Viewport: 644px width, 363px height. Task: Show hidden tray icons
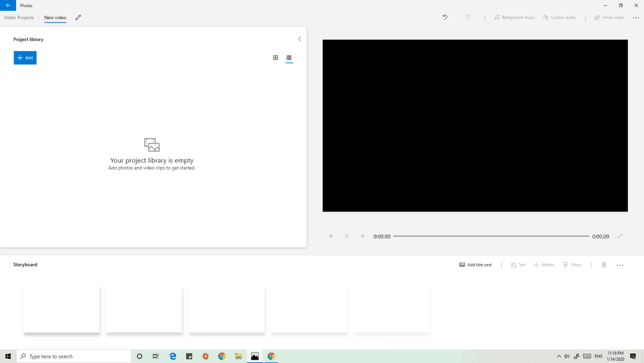click(x=558, y=357)
